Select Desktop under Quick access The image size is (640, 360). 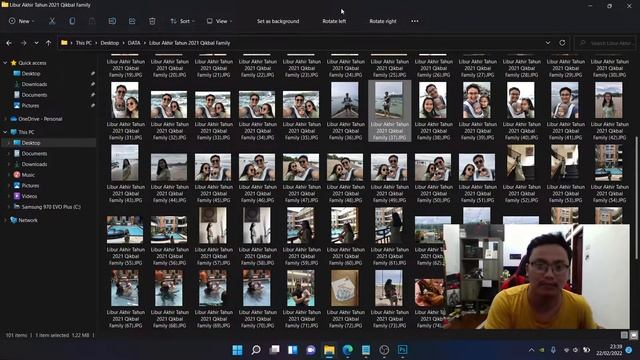click(31, 73)
